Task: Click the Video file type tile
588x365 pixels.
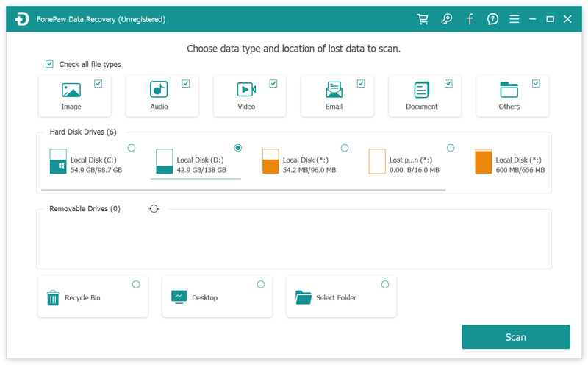Action: point(246,96)
